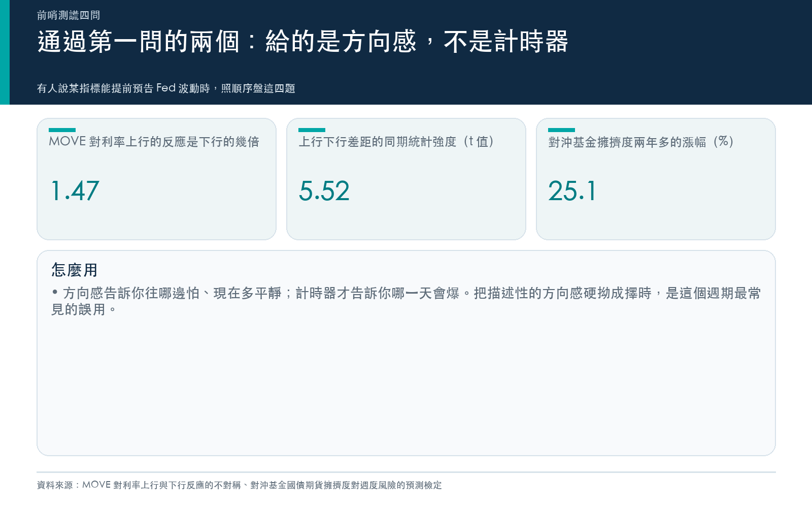
Task: Click the bullet paragraph beginning 方向感告訴你往哪邊怕
Action: click(406, 301)
